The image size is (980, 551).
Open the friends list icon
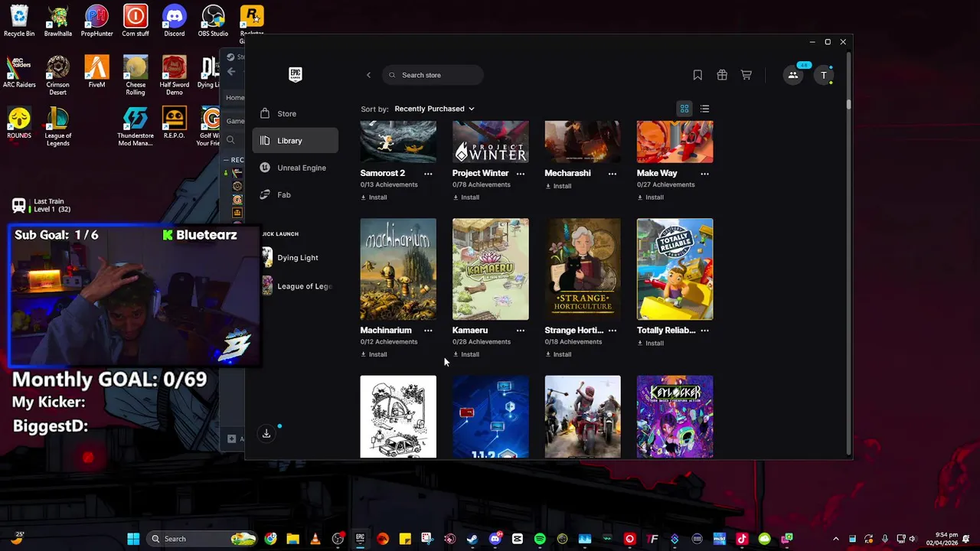click(x=793, y=75)
